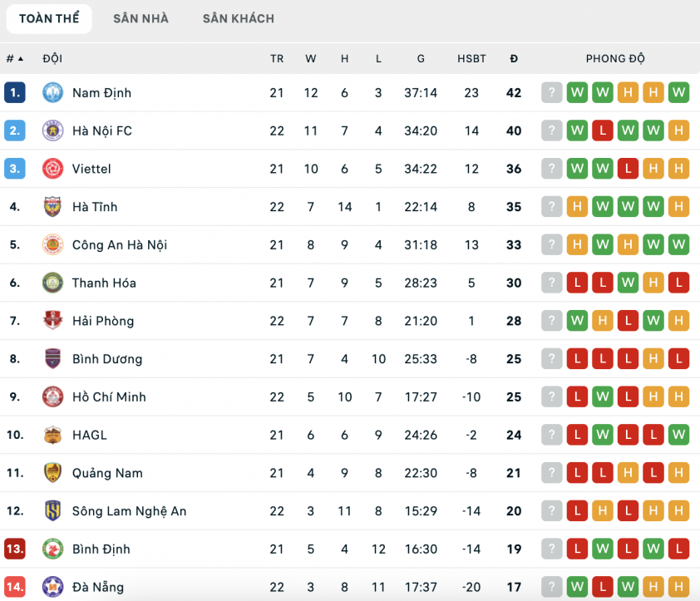Sort by HSBT goal difference header
This screenshot has height=601, width=700.
coord(471,58)
